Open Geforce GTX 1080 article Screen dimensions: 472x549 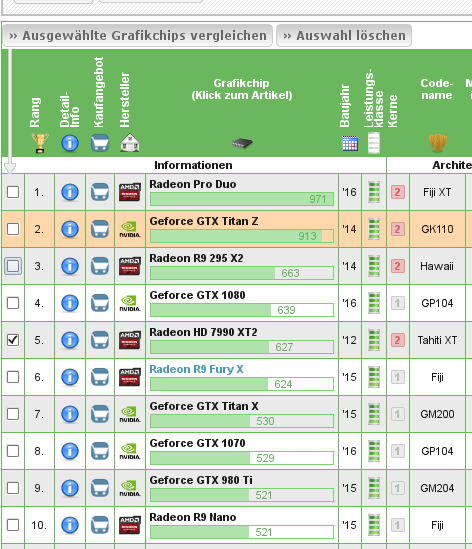click(197, 295)
